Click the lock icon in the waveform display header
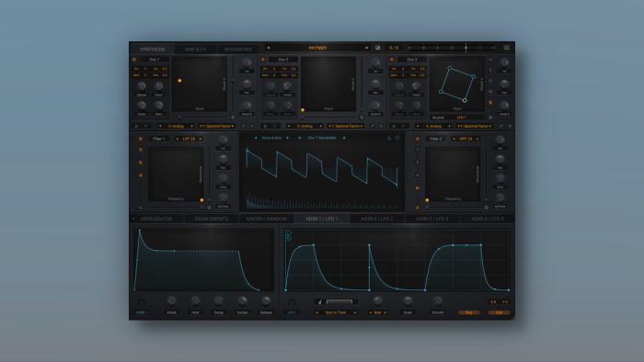 [x=389, y=138]
